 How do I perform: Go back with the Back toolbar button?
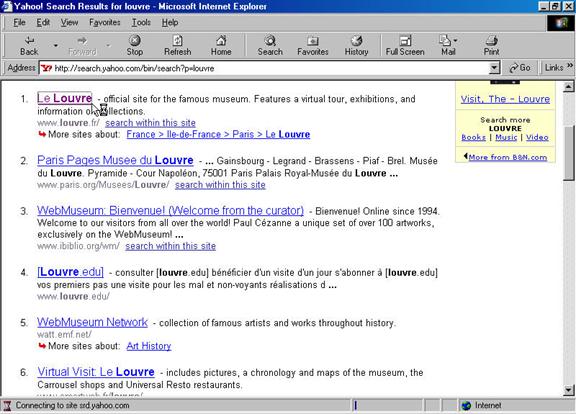click(x=29, y=46)
